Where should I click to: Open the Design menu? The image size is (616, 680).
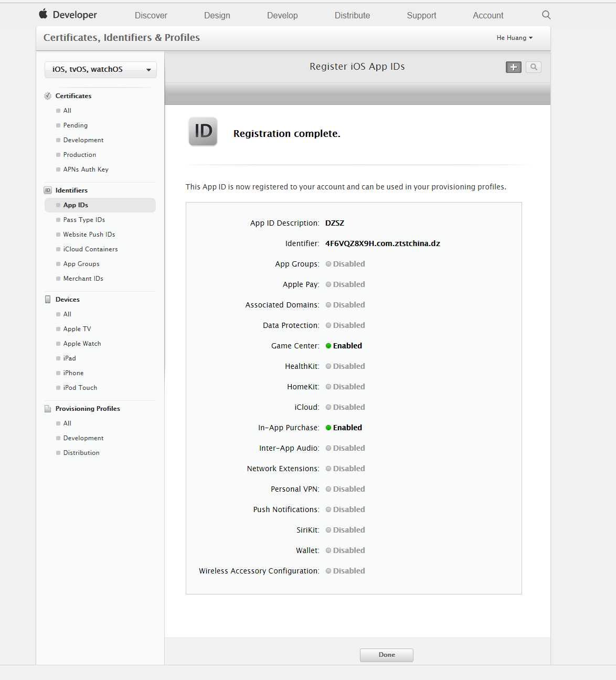217,15
